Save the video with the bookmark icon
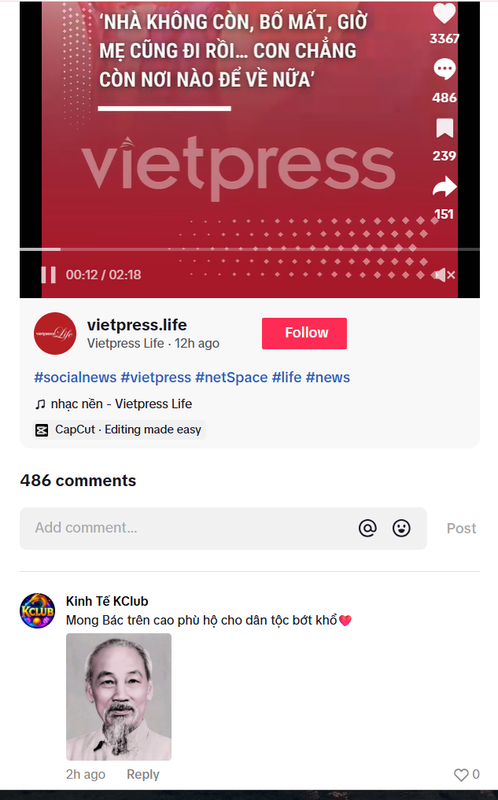Viewport: 498px width, 800px height. 444,128
